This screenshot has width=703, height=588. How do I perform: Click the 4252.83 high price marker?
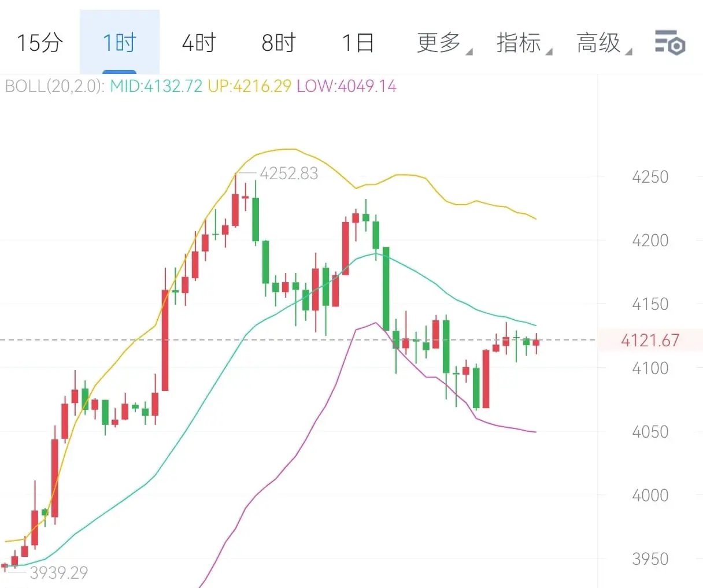[288, 173]
